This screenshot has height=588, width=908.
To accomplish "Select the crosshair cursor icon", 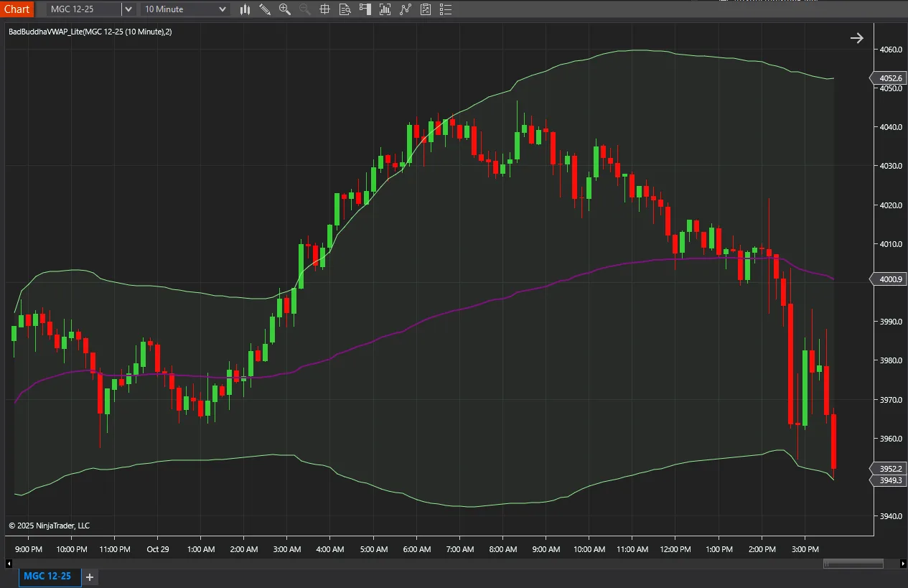I will pos(324,9).
